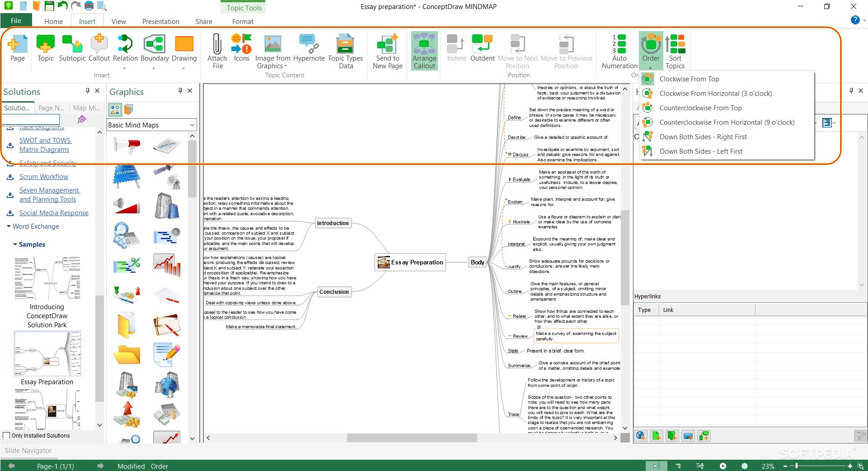Switch to outline view in status bar
Image resolution: width=868 pixels, height=471 pixels.
[x=678, y=466]
